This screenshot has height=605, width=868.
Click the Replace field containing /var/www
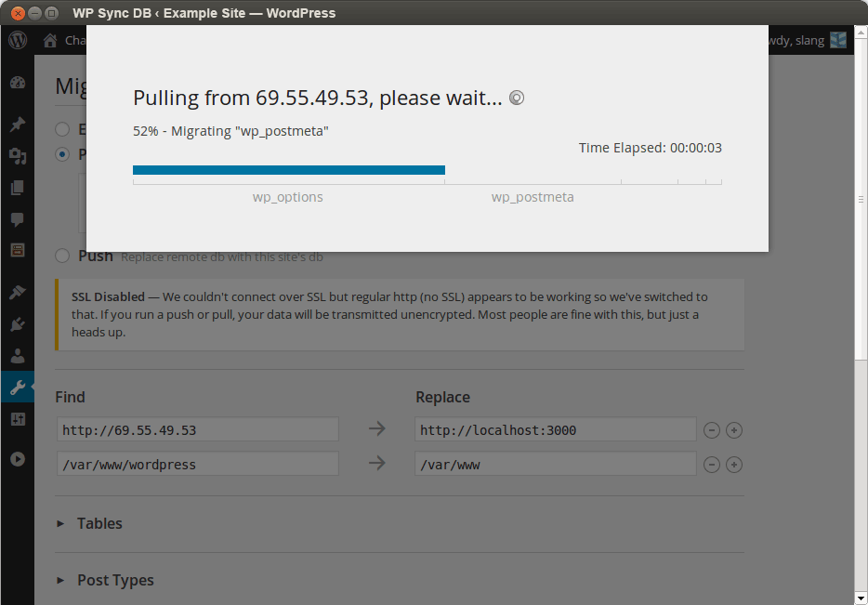(x=555, y=464)
